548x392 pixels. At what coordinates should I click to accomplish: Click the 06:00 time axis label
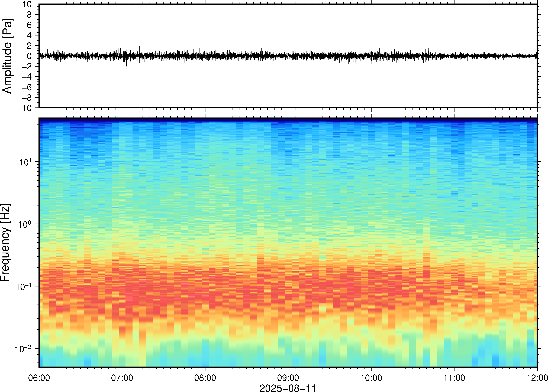tap(39, 378)
